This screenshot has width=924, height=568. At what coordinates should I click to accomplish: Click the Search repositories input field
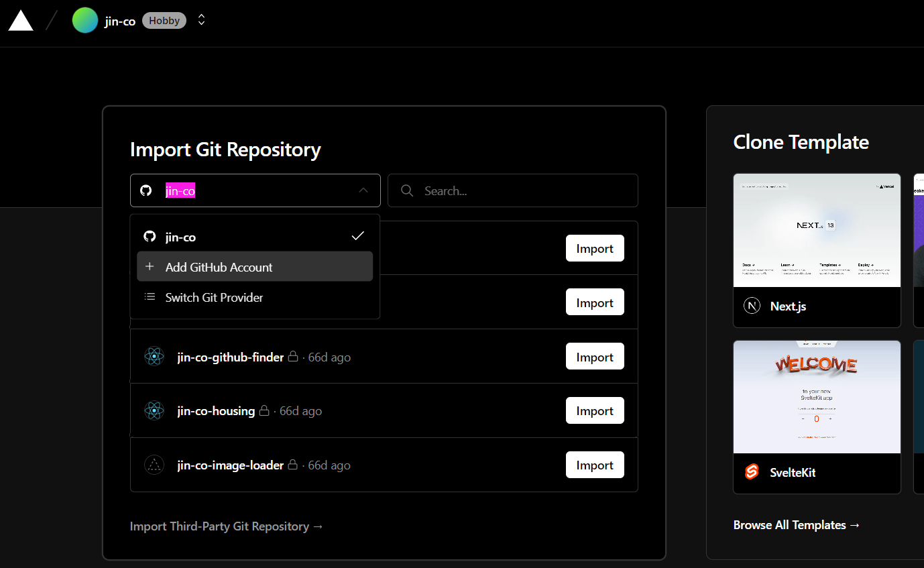[x=513, y=190]
